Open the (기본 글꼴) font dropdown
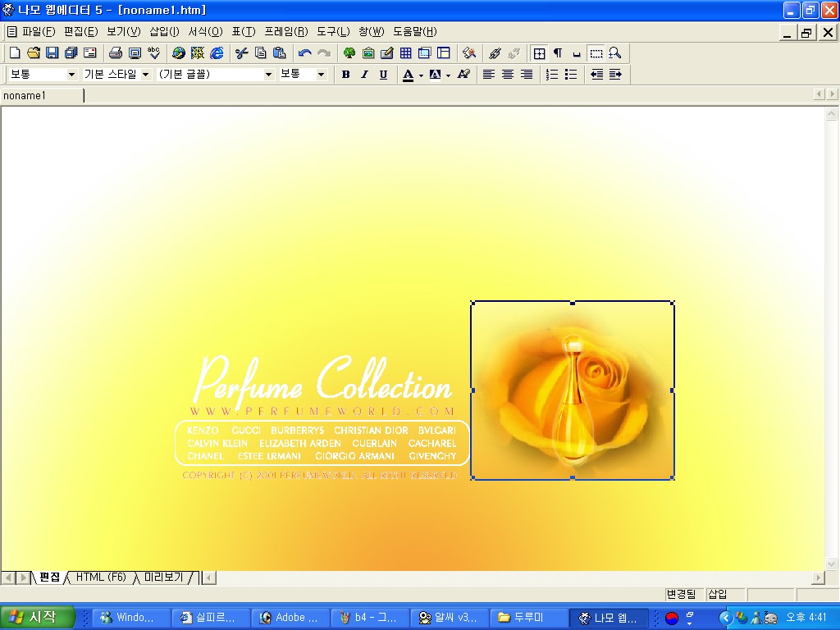 [268, 75]
